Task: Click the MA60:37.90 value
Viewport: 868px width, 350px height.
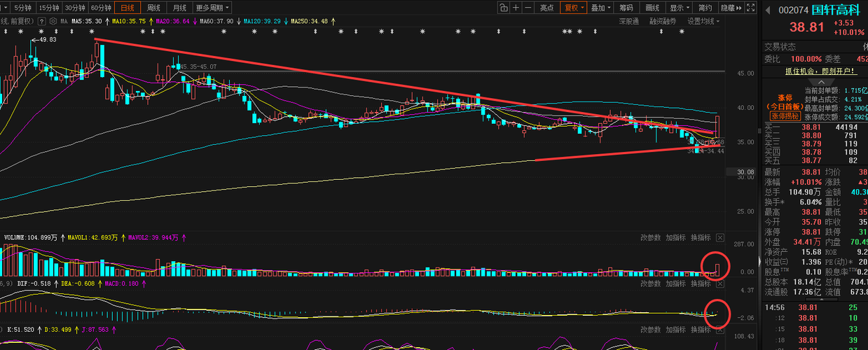Action: tap(218, 22)
